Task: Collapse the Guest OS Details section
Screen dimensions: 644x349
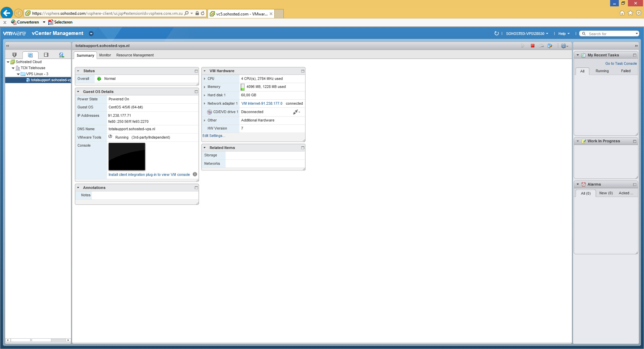Action: coord(78,92)
